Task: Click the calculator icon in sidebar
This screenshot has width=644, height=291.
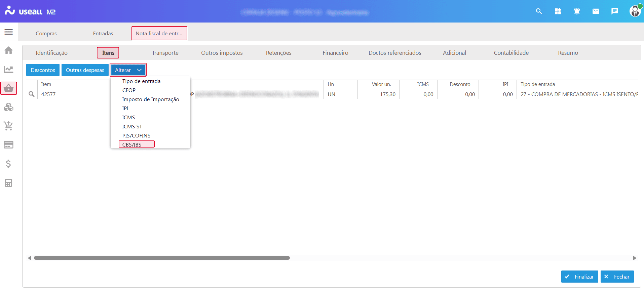Action: [9, 183]
